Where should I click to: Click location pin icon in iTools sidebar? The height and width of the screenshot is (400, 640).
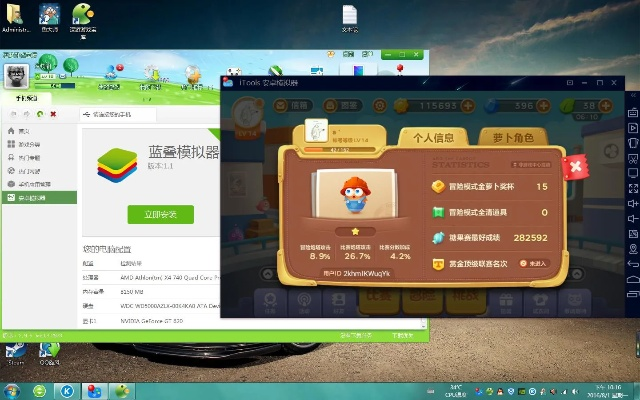click(633, 249)
